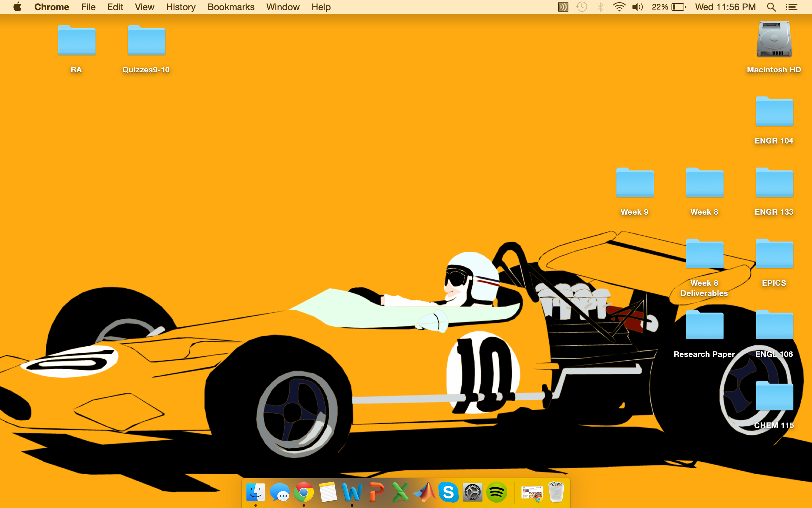812x508 pixels.
Task: Open Spotlight search magnifier
Action: pyautogui.click(x=771, y=7)
